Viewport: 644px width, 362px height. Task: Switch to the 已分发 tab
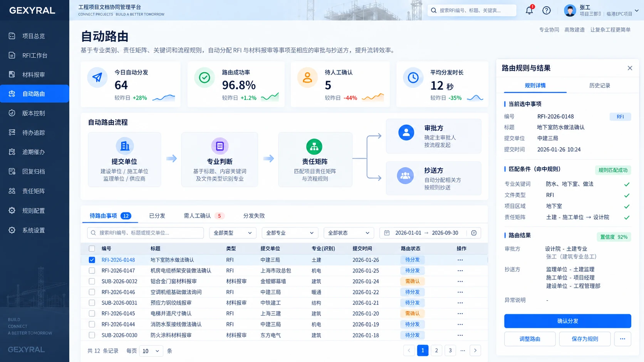point(157,216)
